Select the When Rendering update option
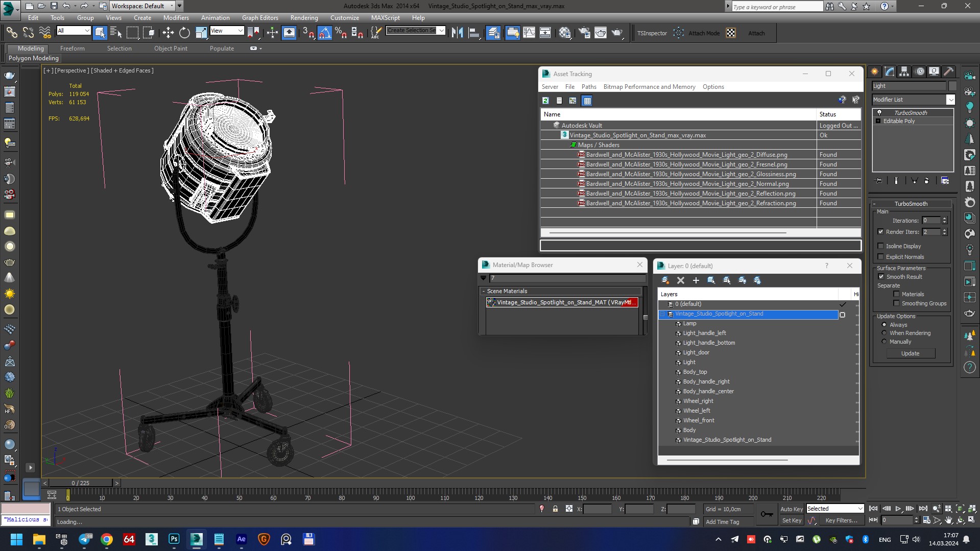This screenshot has height=551, width=980. coord(885,333)
